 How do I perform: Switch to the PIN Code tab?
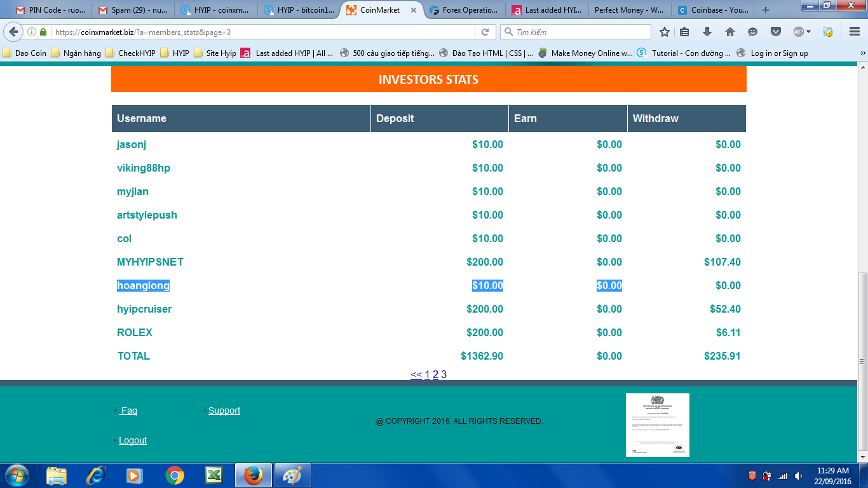click(x=50, y=10)
